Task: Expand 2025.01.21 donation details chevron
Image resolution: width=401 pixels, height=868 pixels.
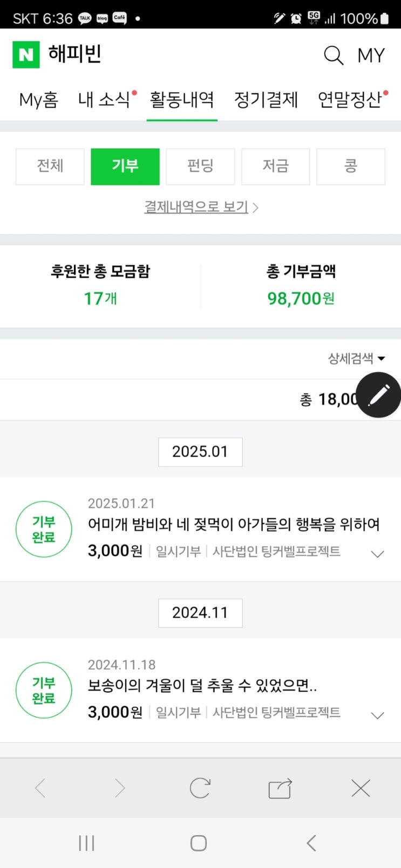Action: (378, 554)
